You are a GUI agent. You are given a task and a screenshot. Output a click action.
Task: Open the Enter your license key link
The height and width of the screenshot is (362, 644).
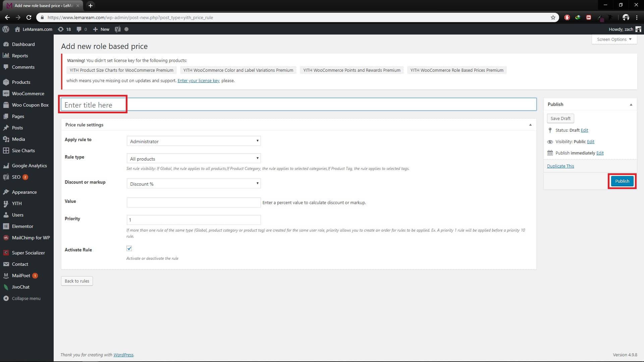(199, 81)
